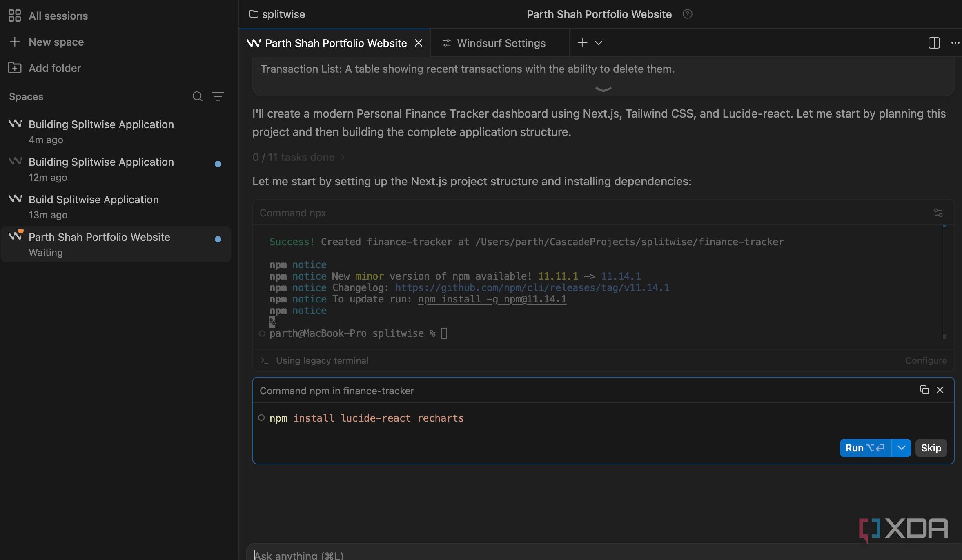Open the Spaces filter icon
Viewport: 962px width, 560px height.
(218, 96)
